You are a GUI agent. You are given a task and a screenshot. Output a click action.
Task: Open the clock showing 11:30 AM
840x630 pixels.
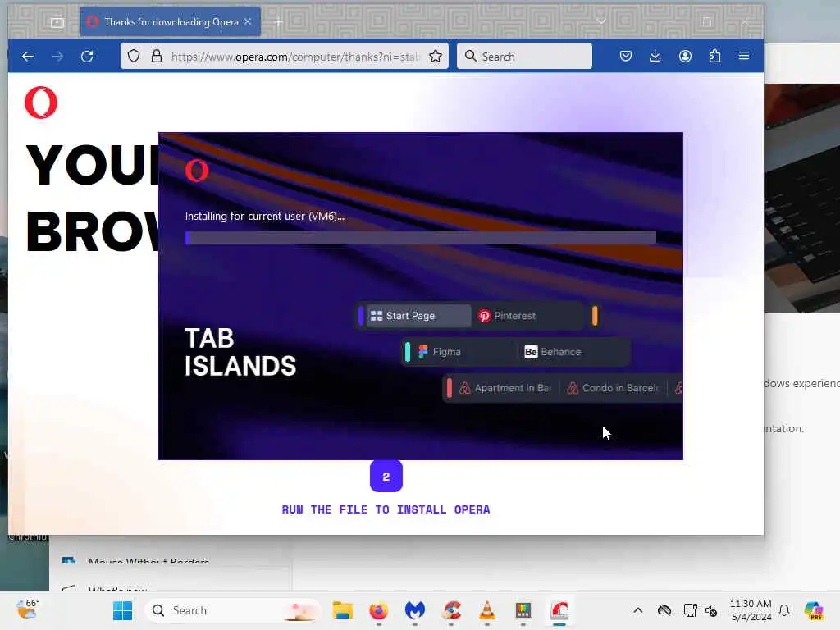[x=751, y=610]
